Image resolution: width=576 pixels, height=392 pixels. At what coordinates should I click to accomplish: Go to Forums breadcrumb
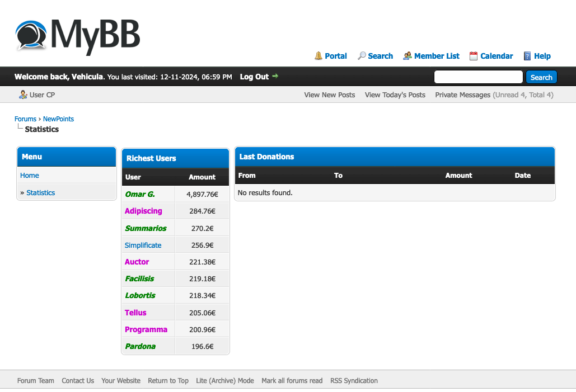pyautogui.click(x=25, y=119)
